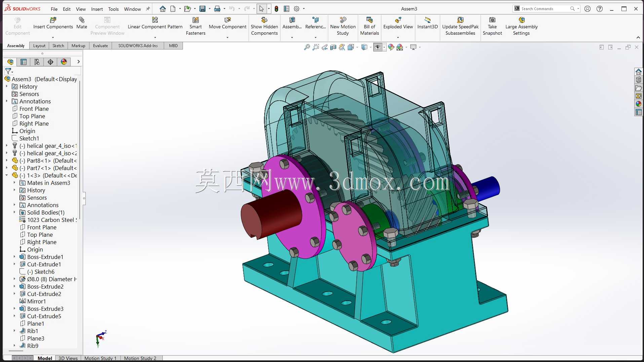
Task: Open Exploded View dropdown arrow
Action: point(398,37)
